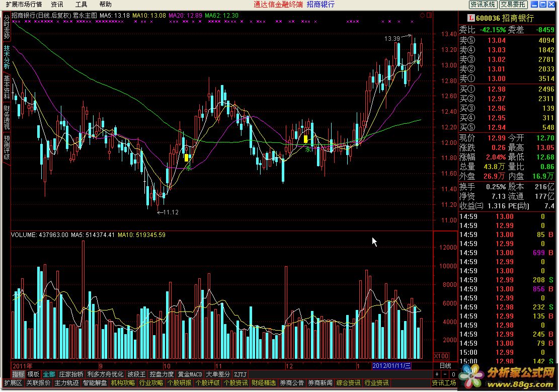Open the 主力轨迹 tab
This screenshot has height=392, width=559.
[66, 383]
